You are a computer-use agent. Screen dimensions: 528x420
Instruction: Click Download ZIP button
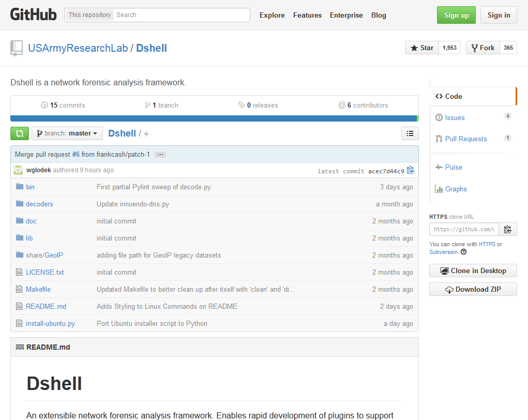point(473,289)
